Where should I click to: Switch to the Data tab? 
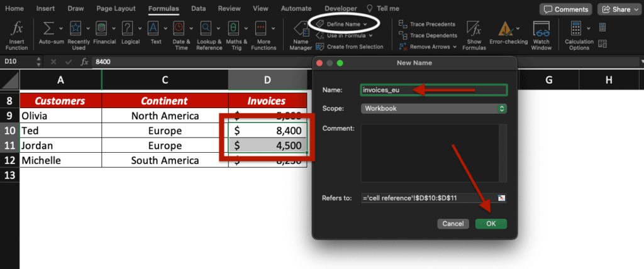click(198, 9)
